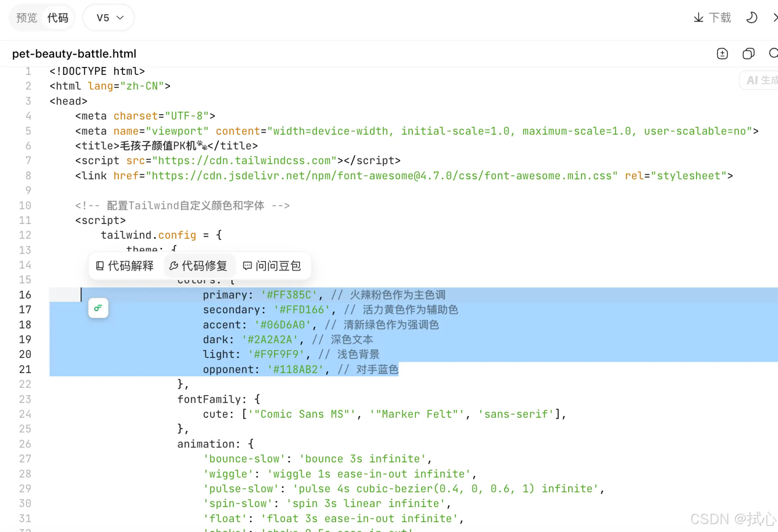Copy code with the copy icon
This screenshot has height=532, width=778.
[748, 54]
